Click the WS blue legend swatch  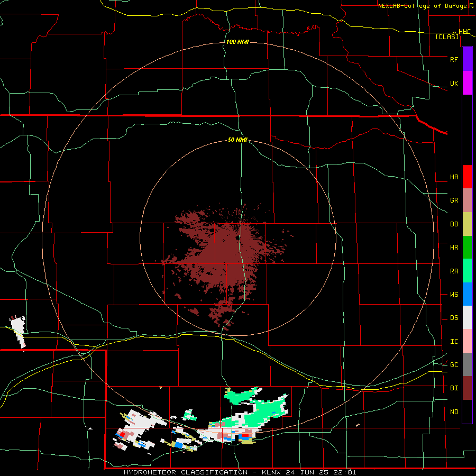[x=467, y=294]
